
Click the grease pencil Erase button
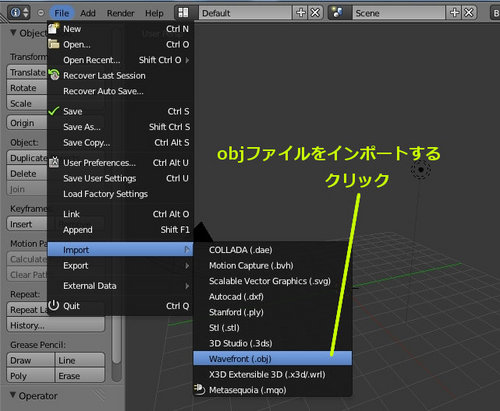pos(80,376)
